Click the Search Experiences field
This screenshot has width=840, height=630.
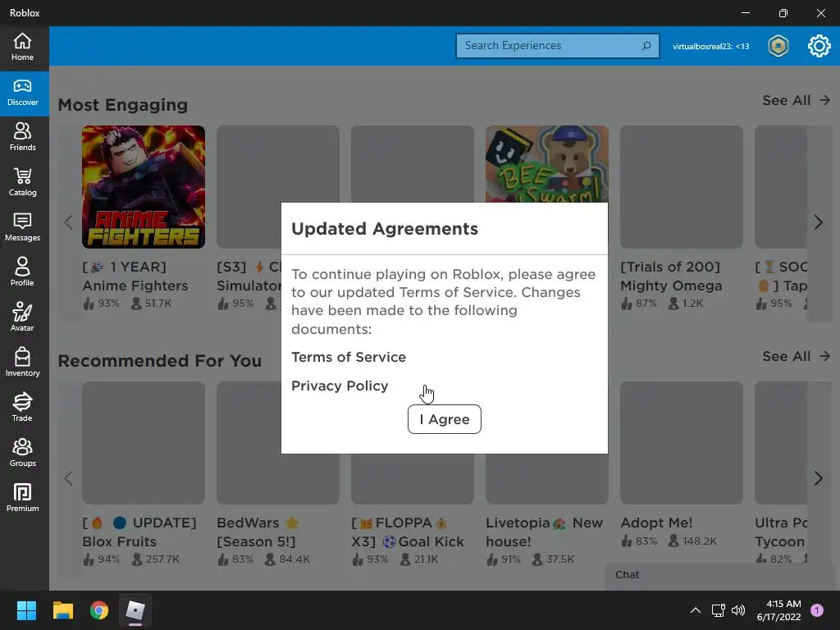point(557,46)
